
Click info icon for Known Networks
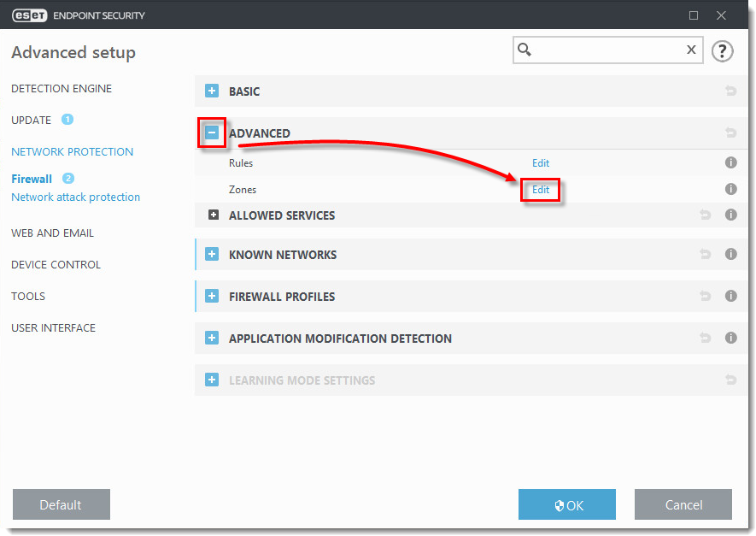click(730, 254)
